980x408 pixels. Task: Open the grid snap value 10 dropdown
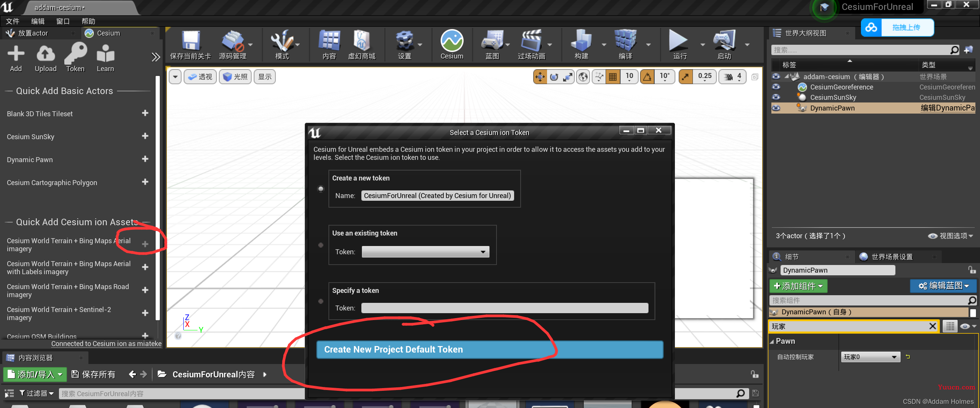pos(629,77)
